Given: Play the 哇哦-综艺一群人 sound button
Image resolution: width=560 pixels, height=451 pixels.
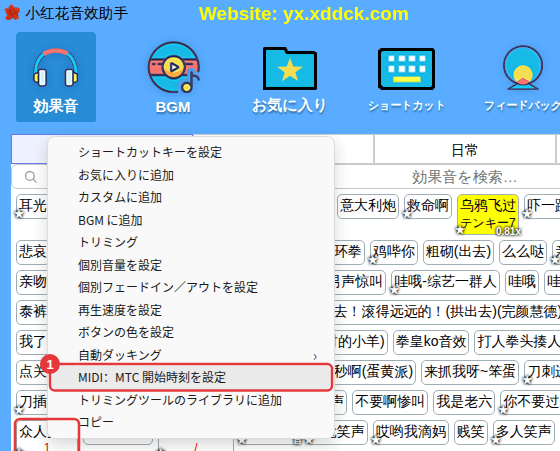Looking at the screenshot, I should click(x=445, y=282).
